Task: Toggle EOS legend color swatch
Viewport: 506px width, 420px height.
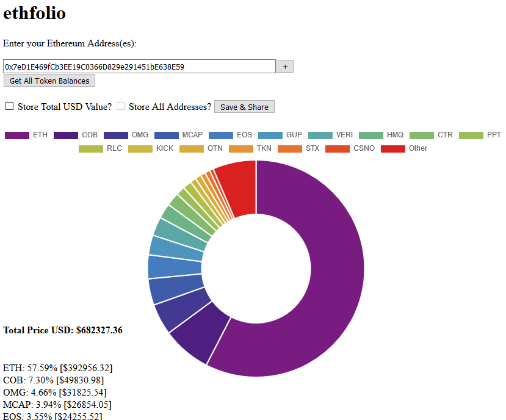Action: click(221, 136)
